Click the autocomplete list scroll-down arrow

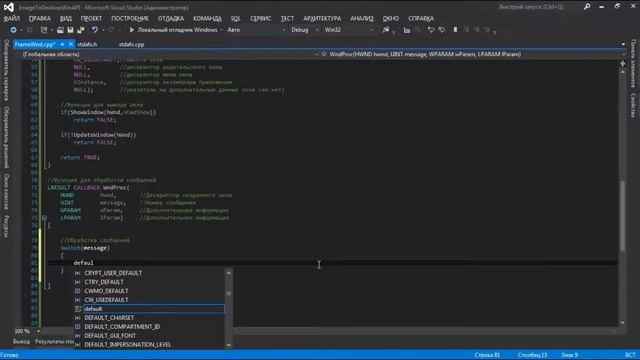(x=229, y=345)
